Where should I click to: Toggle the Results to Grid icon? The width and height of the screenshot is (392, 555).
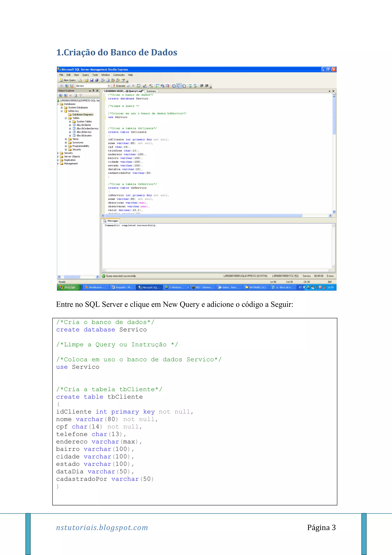179,86
